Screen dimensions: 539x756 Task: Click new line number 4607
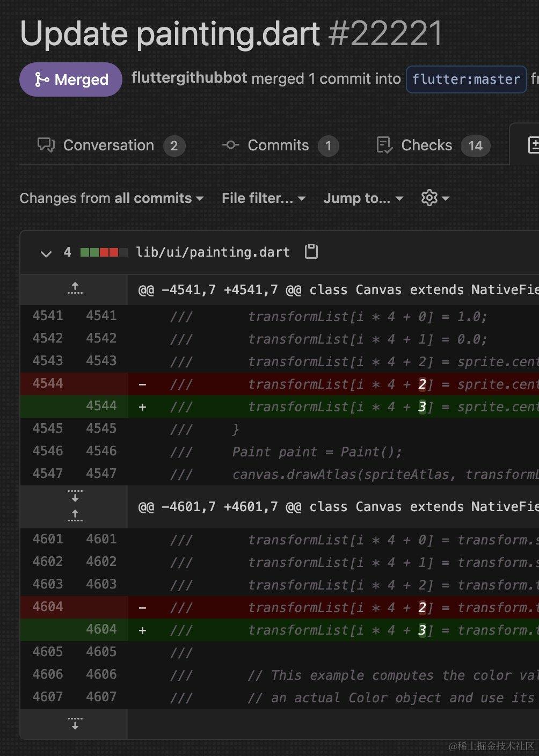coord(101,697)
